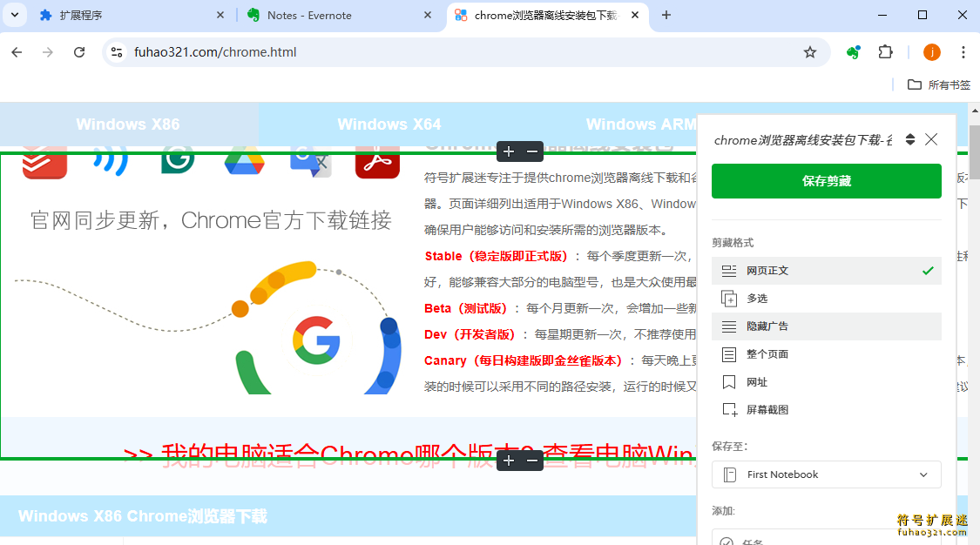The height and width of the screenshot is (545, 980).
Task: Click the Windows X86 Chrome浏览器下载 heading
Action: 143,516
